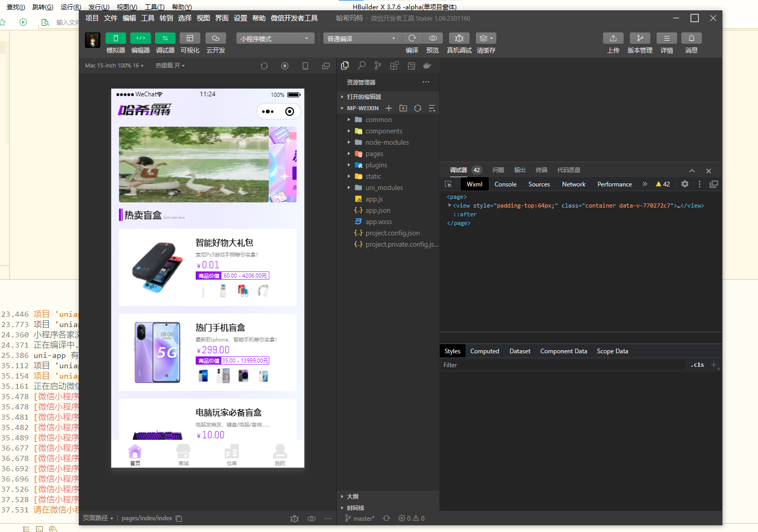The image size is (758, 532).
Task: Click the 编译 compile refresh icon
Action: (x=412, y=38)
